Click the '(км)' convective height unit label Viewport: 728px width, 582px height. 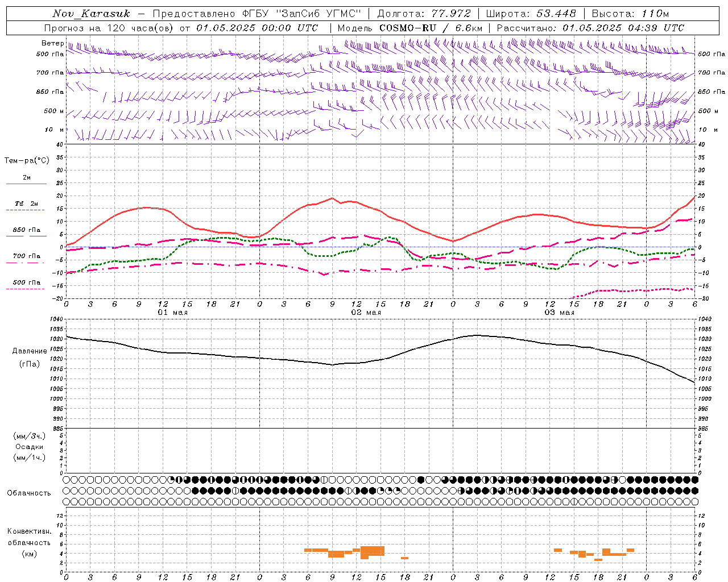[x=29, y=554]
